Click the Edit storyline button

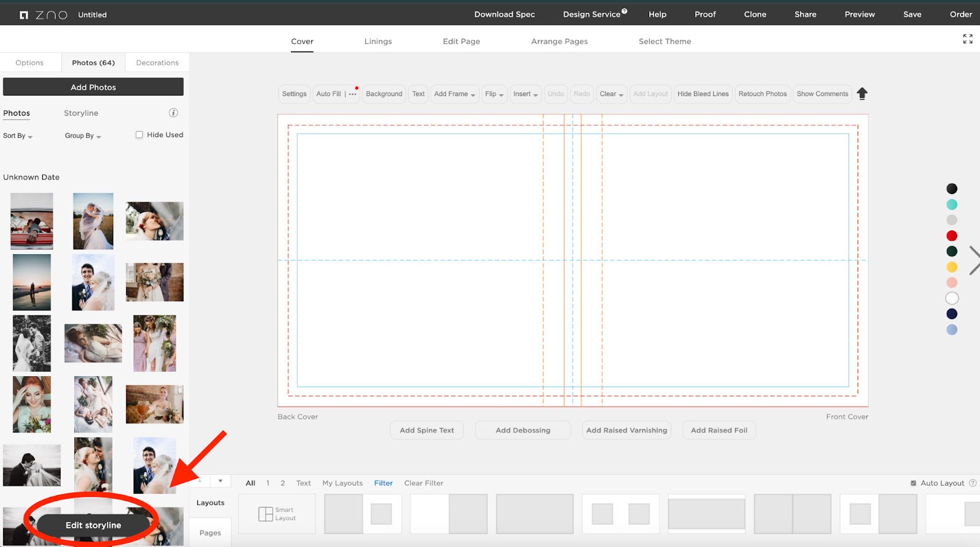pos(93,526)
